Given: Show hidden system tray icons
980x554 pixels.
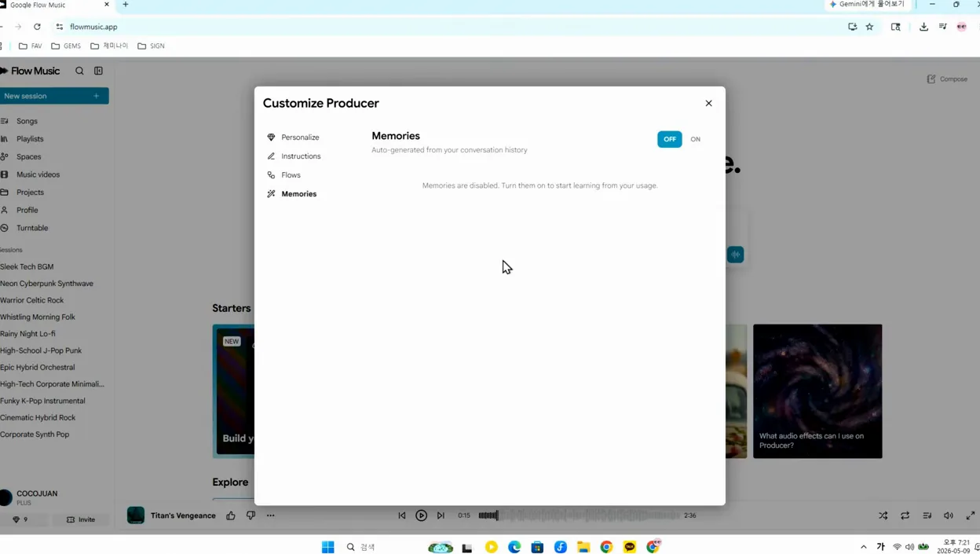Looking at the screenshot, I should point(864,547).
